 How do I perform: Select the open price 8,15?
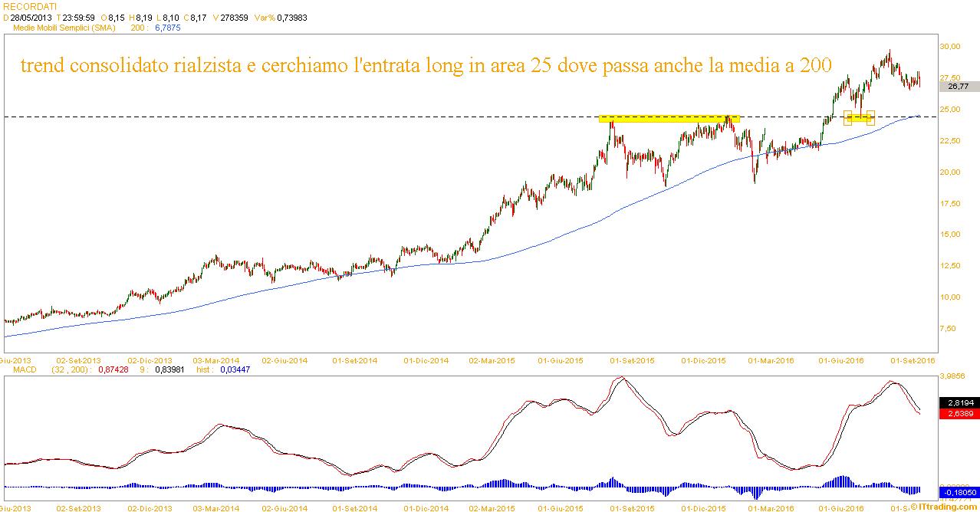tap(117, 16)
